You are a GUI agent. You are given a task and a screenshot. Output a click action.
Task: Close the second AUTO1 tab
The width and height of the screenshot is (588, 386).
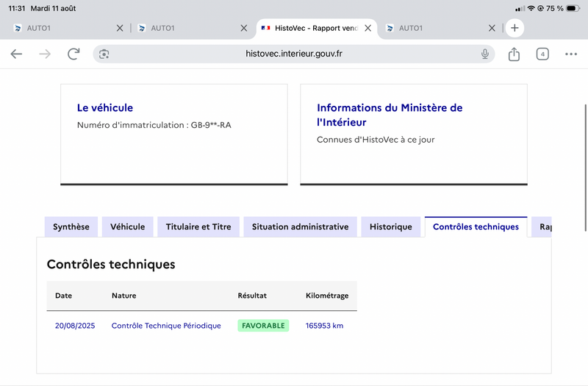[244, 28]
